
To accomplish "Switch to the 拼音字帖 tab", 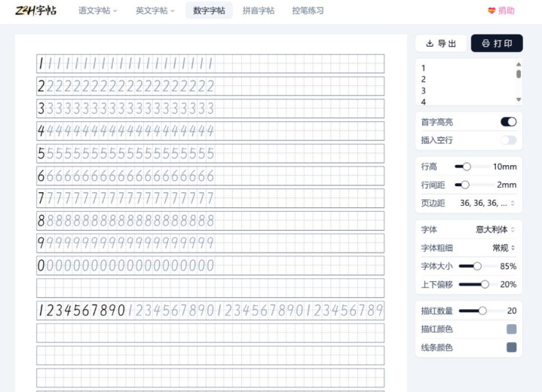I will coord(259,11).
